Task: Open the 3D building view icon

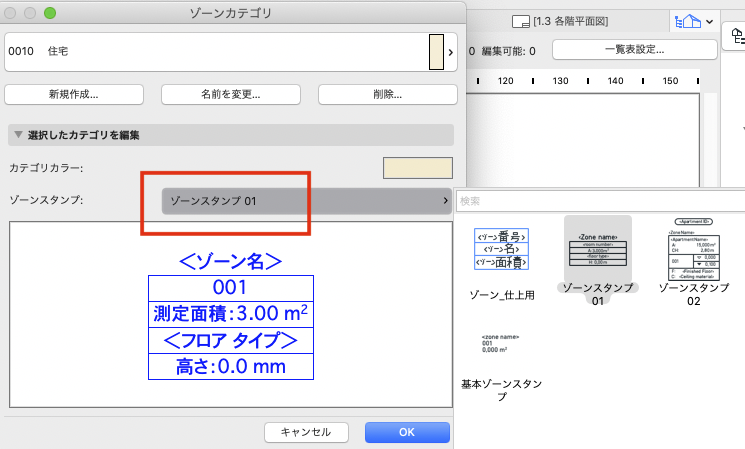Action: [688, 21]
